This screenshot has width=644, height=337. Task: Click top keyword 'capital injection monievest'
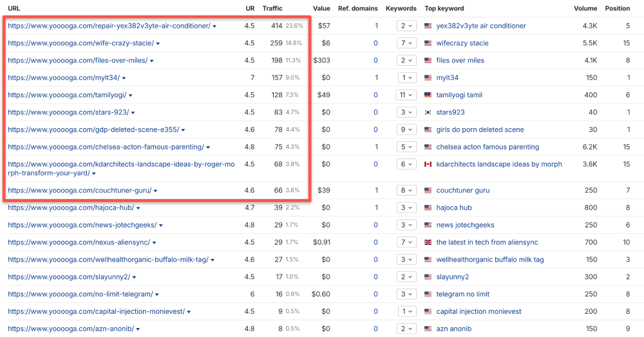pyautogui.click(x=478, y=311)
